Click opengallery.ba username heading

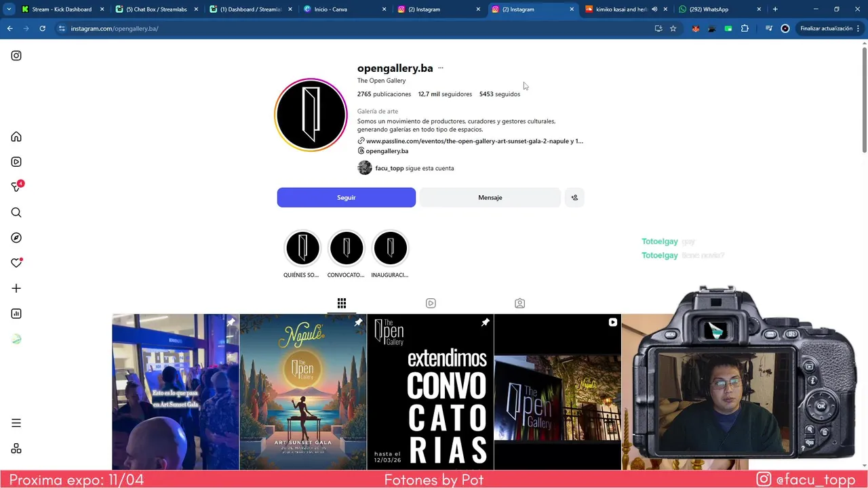[395, 68]
